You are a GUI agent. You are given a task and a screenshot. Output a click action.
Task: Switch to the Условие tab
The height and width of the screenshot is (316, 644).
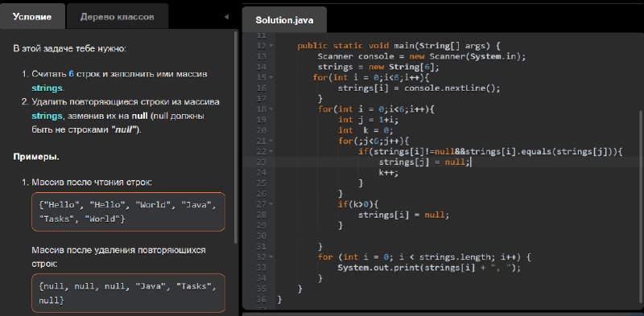(x=32, y=16)
